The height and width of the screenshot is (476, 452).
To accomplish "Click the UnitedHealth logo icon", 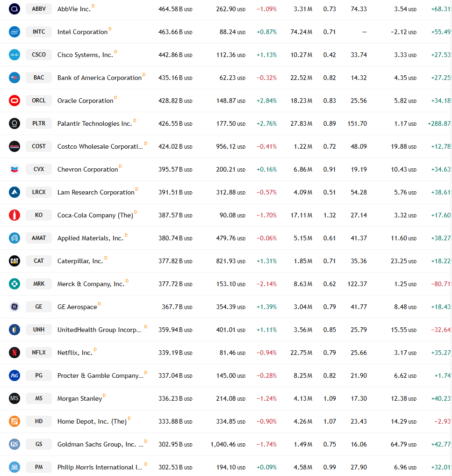I will tap(14, 330).
